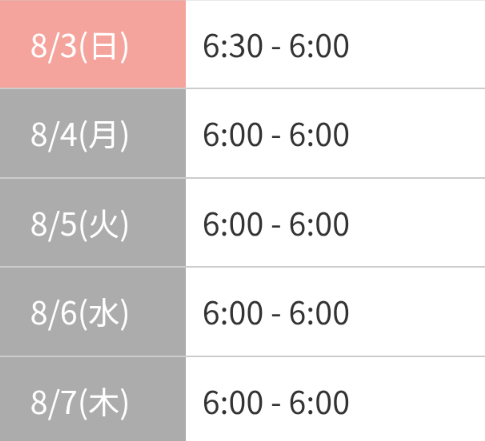The width and height of the screenshot is (485, 441).
Task: Click the end time in the 8/7 row
Action: pos(319,403)
